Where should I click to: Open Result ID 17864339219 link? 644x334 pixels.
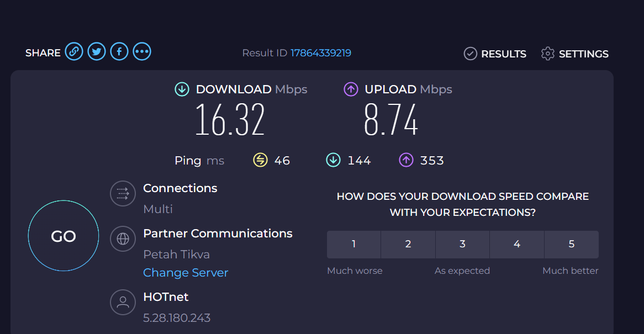pos(321,53)
